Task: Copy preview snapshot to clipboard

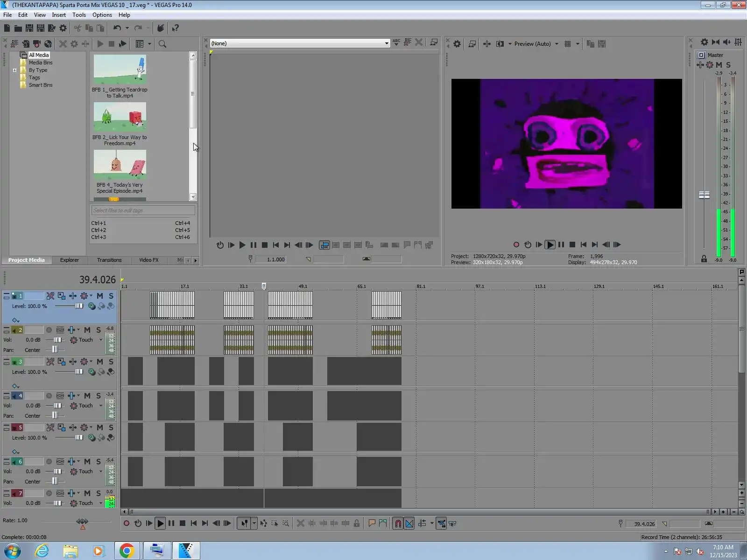Action: [591, 44]
